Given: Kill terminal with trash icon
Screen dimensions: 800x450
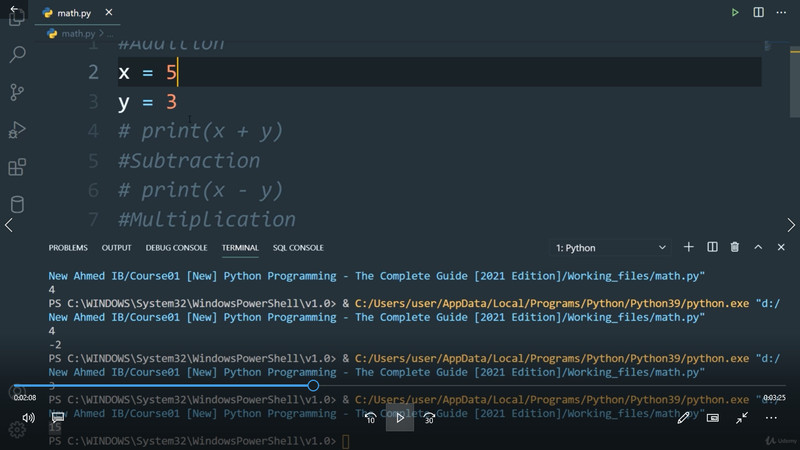Looking at the screenshot, I should [735, 247].
